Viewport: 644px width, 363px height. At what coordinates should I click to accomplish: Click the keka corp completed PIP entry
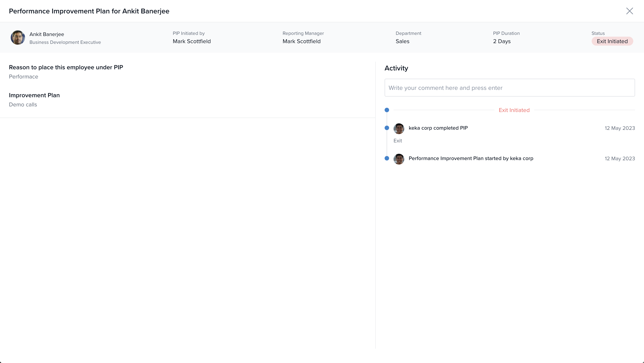438,128
